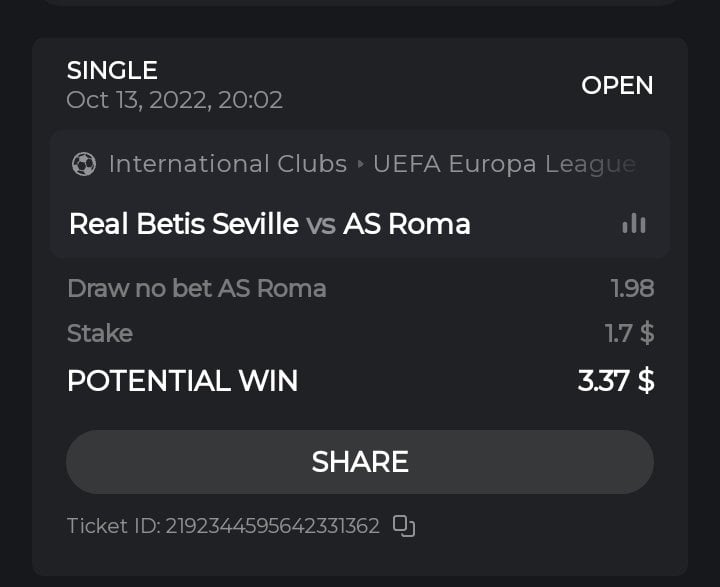Click the 'vs' text between teams
The width and height of the screenshot is (720, 587).
321,224
